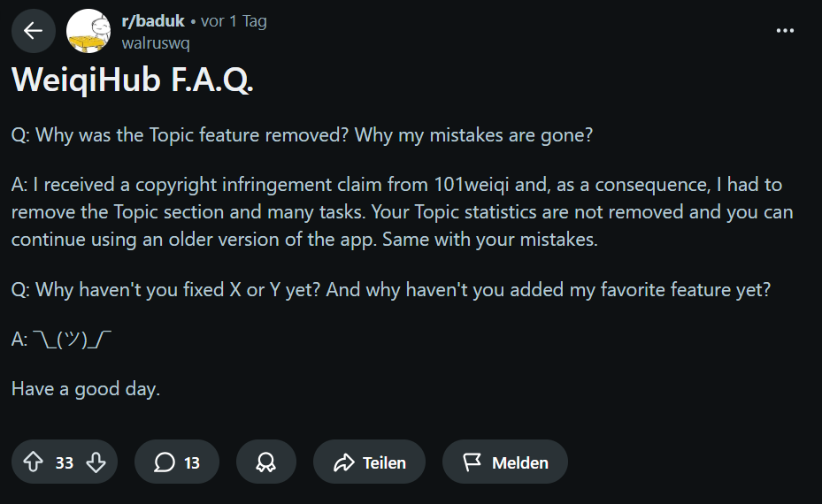
Task: Share the post with the Teilen button
Action: pos(369,462)
